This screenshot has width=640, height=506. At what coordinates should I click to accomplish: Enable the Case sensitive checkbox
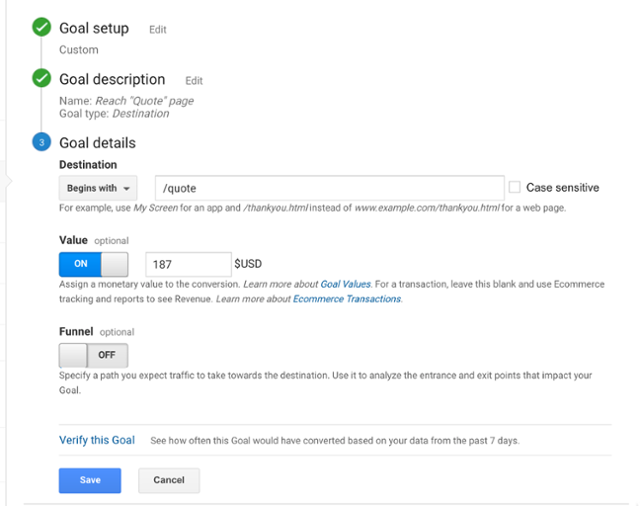pyautogui.click(x=515, y=187)
